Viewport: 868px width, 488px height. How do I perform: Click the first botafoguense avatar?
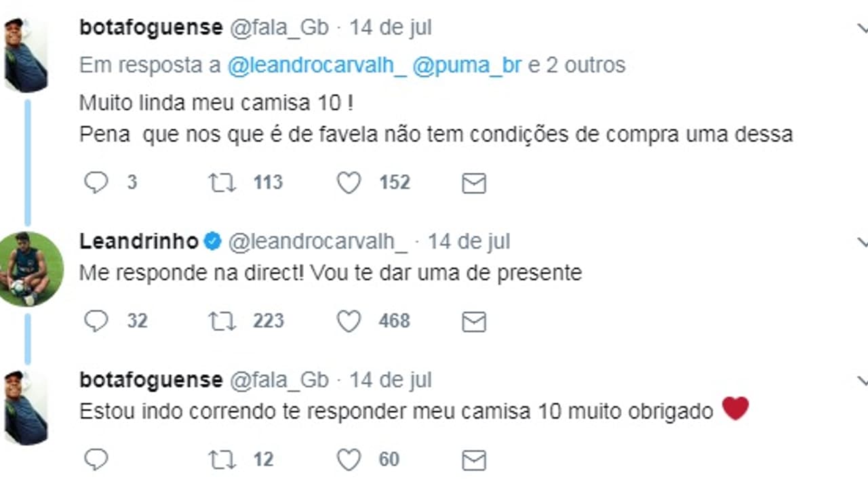point(26,56)
